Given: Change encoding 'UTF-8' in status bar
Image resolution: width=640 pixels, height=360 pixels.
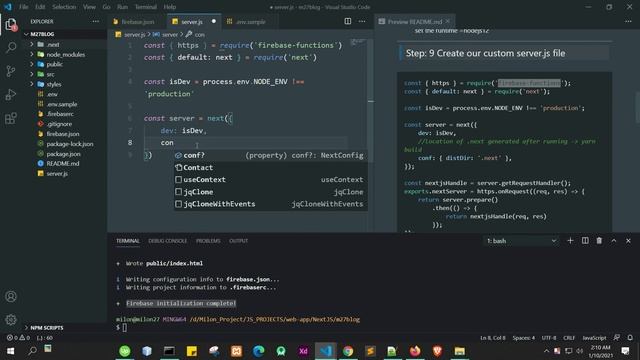Looking at the screenshot, I should point(549,338).
